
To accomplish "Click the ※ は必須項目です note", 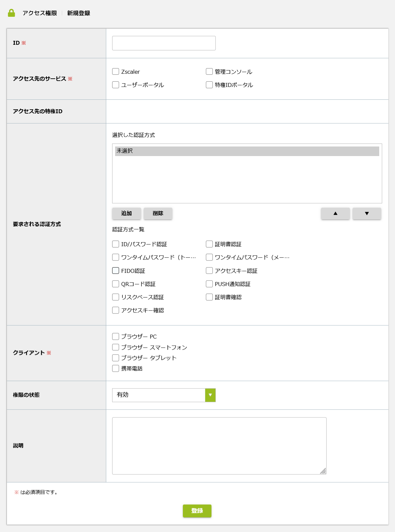I will tap(36, 492).
